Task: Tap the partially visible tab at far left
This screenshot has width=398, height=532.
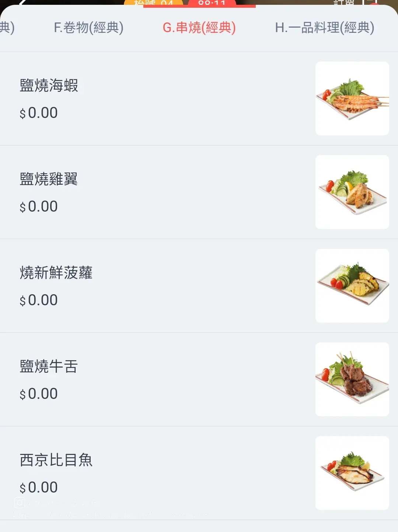Action: [7, 28]
